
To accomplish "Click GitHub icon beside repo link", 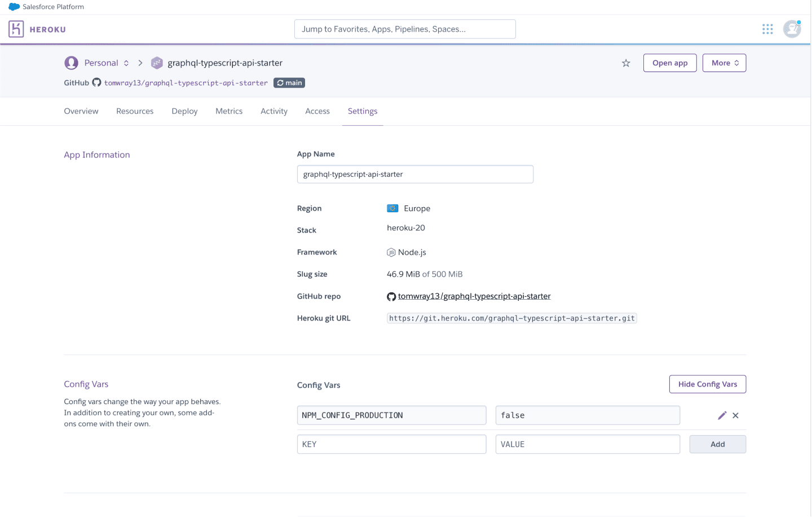I will click(x=391, y=296).
